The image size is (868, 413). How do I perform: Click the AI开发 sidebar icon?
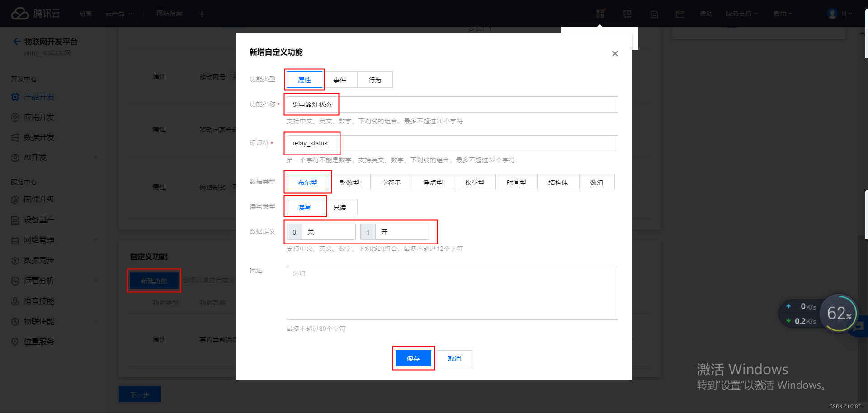click(x=15, y=157)
